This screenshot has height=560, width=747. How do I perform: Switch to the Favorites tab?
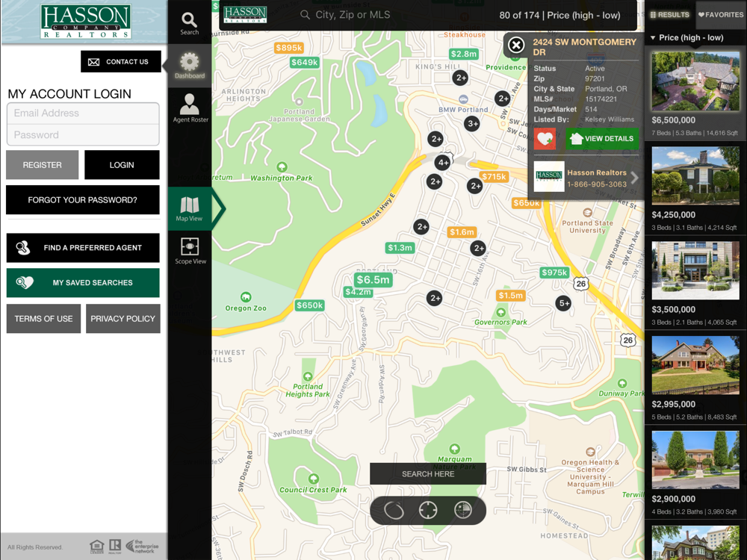pos(720,15)
